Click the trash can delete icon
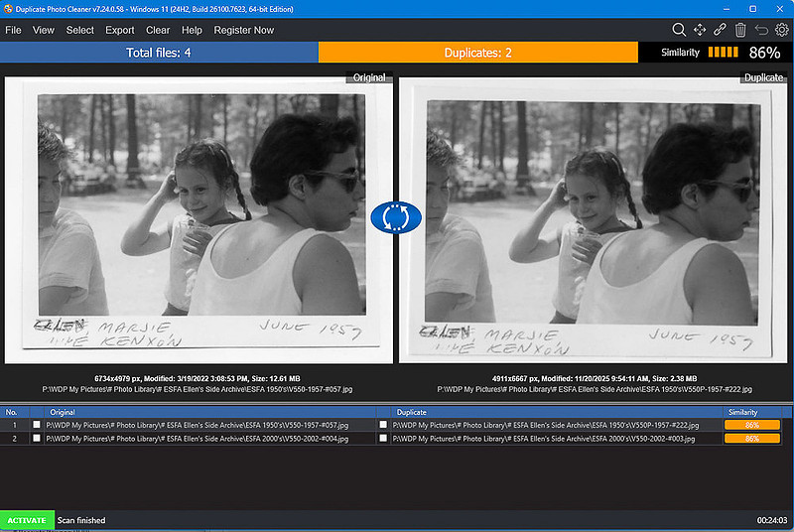The height and width of the screenshot is (532, 794). pos(740,30)
